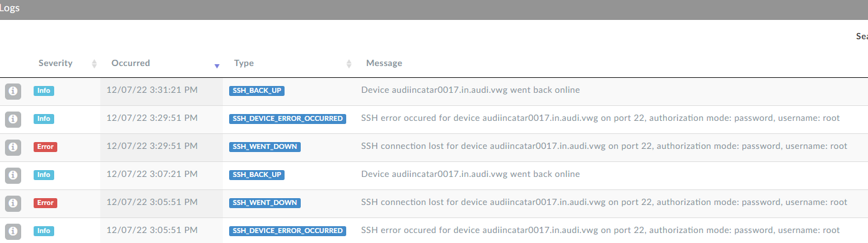Click the Logs panel title bar

[x=434, y=9]
